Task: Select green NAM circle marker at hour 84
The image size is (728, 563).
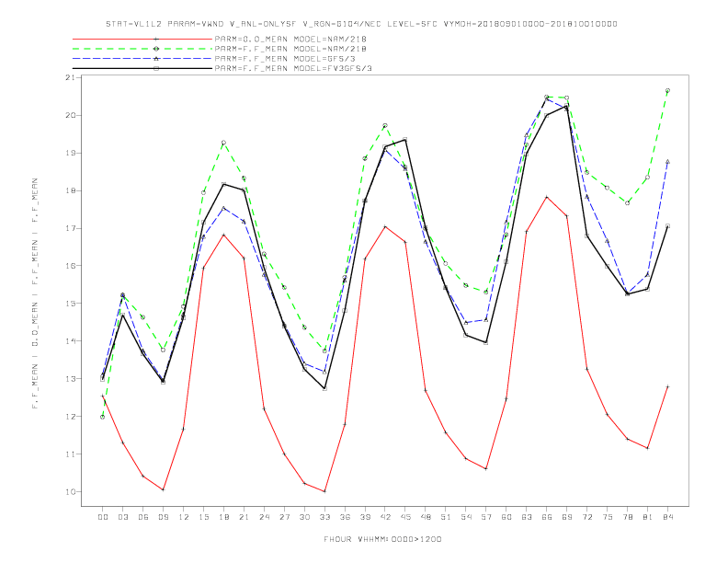Action: click(x=667, y=90)
